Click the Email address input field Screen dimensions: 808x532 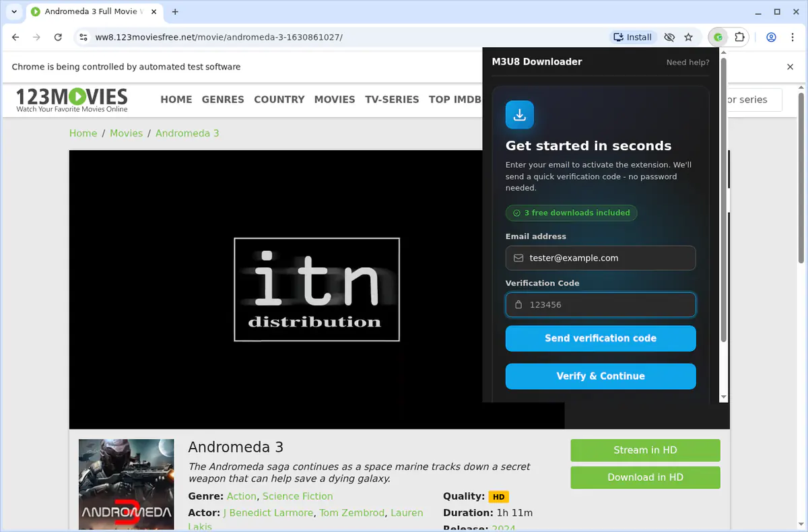tap(601, 258)
